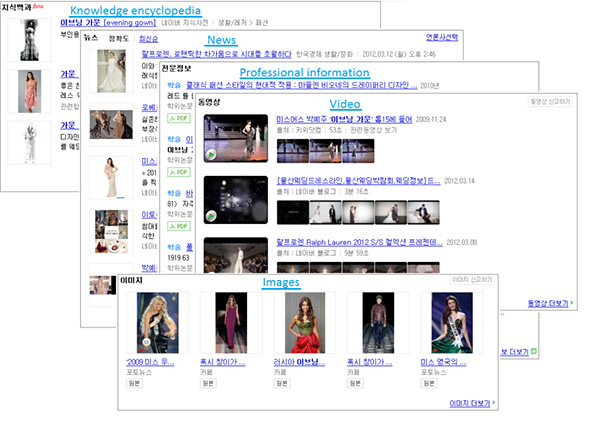The image size is (600, 441).
Task: Sort news by 정확도
Action: pos(119,38)
